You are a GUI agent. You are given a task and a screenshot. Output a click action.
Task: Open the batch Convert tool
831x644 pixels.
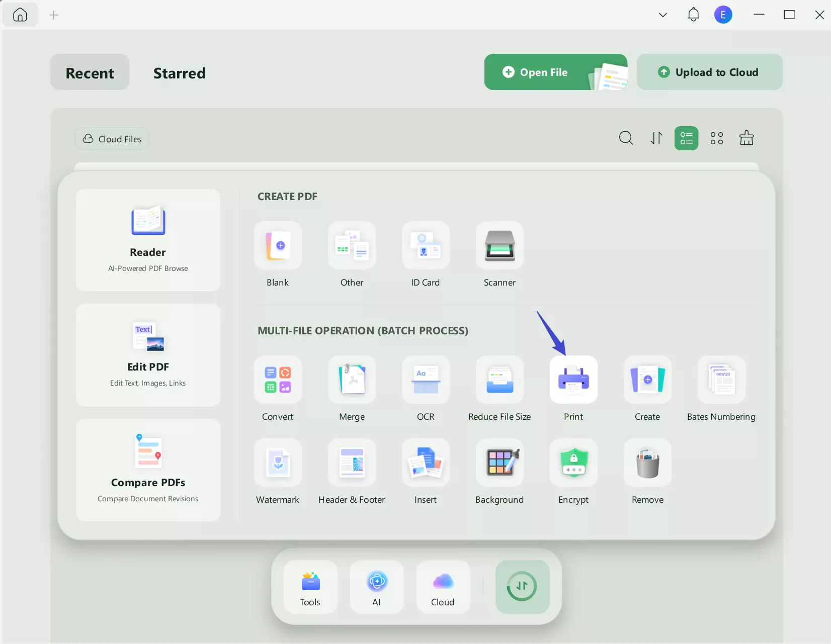pyautogui.click(x=278, y=380)
